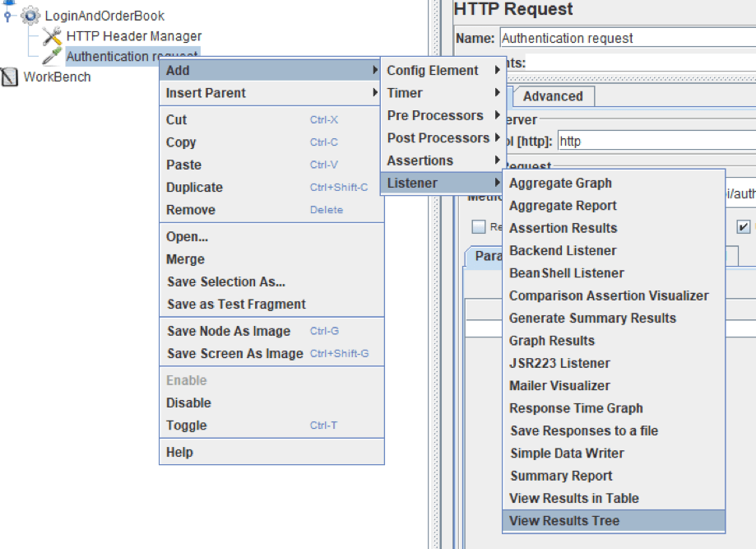Choose Toggle from context menu
The height and width of the screenshot is (549, 756).
(x=271, y=426)
